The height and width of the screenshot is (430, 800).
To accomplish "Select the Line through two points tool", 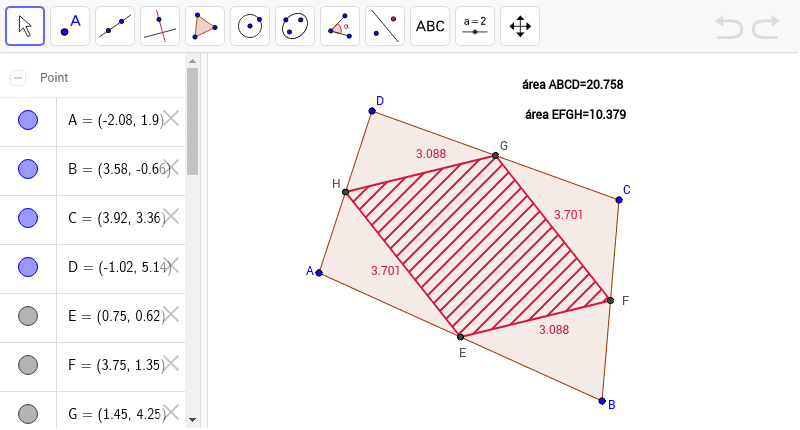I will 115,26.
